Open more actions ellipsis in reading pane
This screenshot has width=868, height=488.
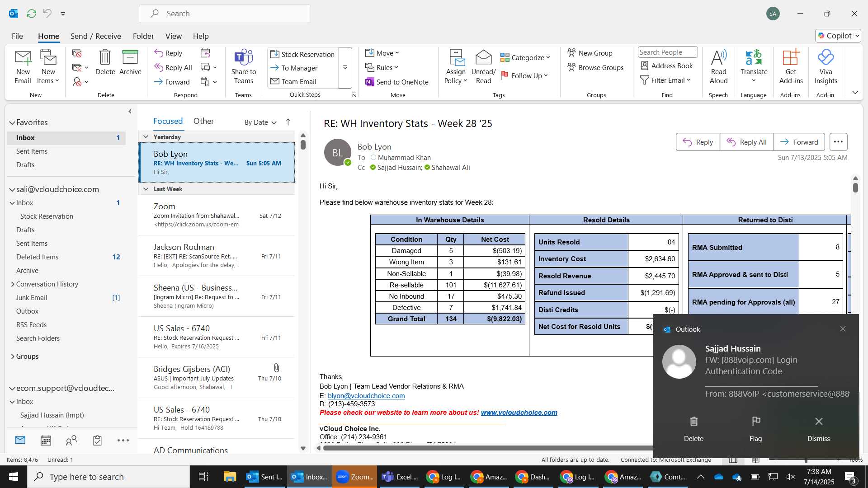(838, 142)
